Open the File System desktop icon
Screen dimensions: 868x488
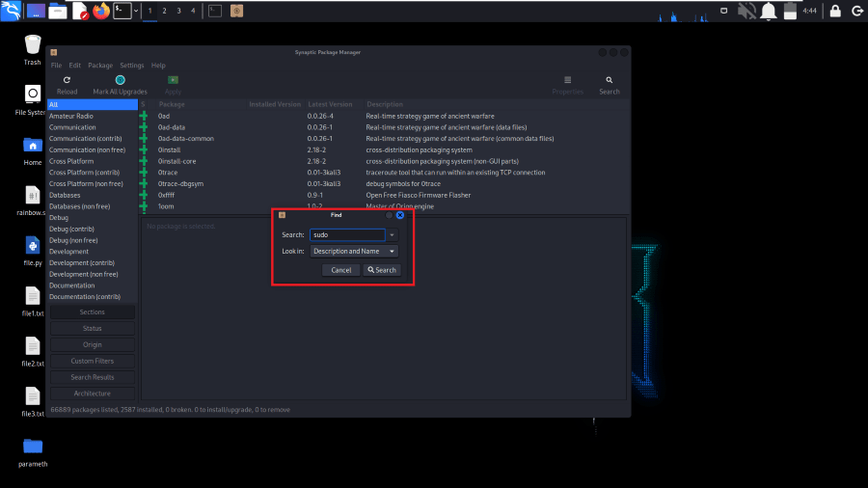pos(31,100)
